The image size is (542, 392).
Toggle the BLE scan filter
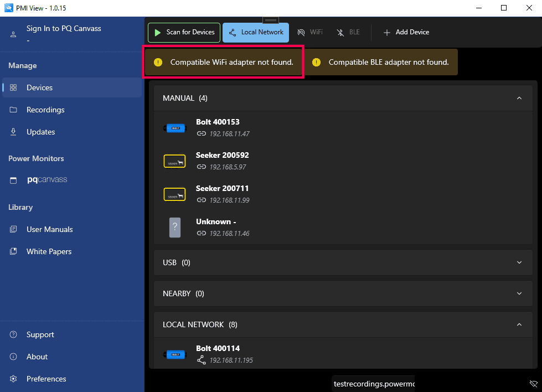tap(348, 33)
